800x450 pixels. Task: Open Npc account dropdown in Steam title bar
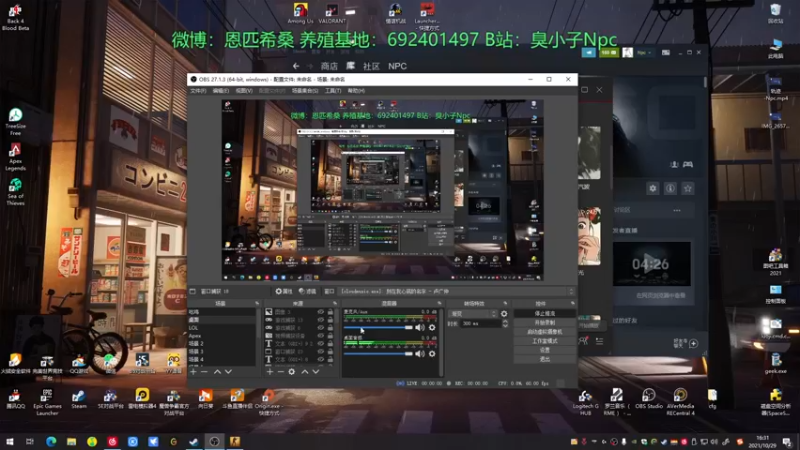(x=644, y=53)
